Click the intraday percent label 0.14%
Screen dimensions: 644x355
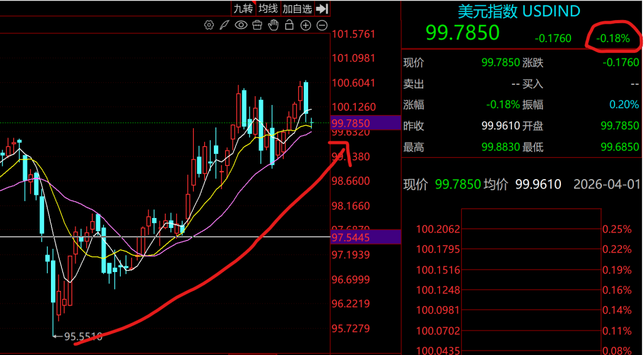click(x=617, y=310)
